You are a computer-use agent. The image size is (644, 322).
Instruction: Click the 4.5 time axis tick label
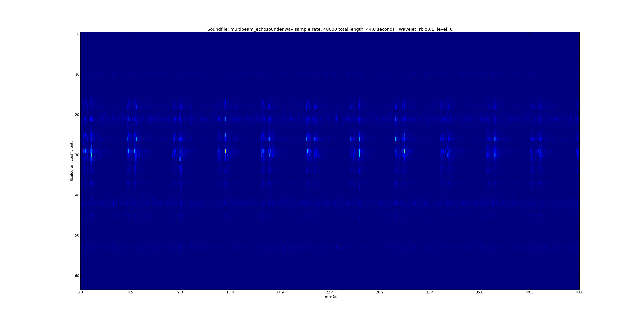pyautogui.click(x=130, y=292)
